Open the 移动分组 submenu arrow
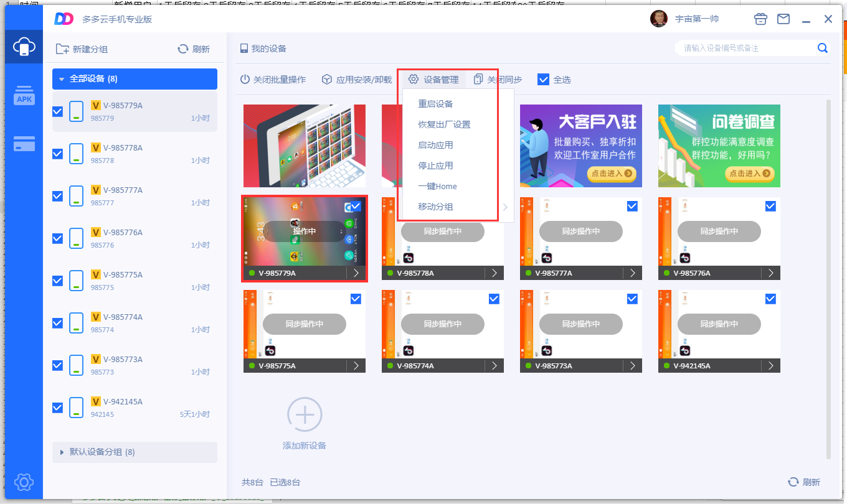This screenshot has height=504, width=847. [x=505, y=207]
